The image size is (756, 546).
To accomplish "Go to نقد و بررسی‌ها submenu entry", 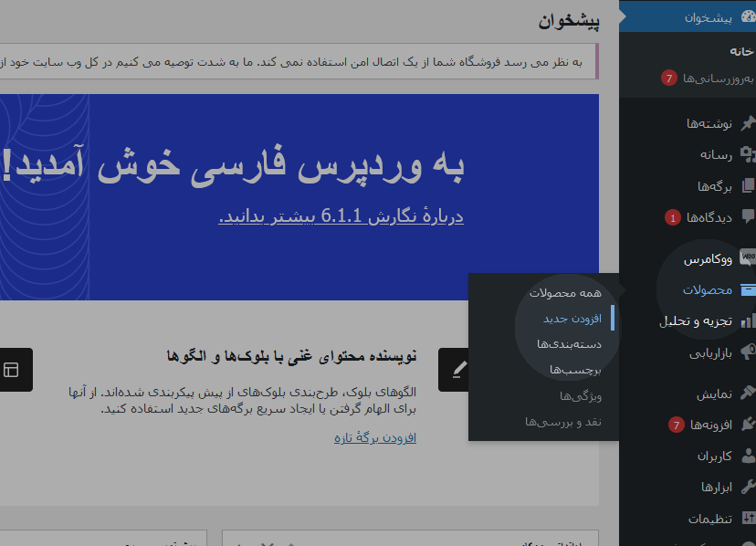I will [563, 422].
